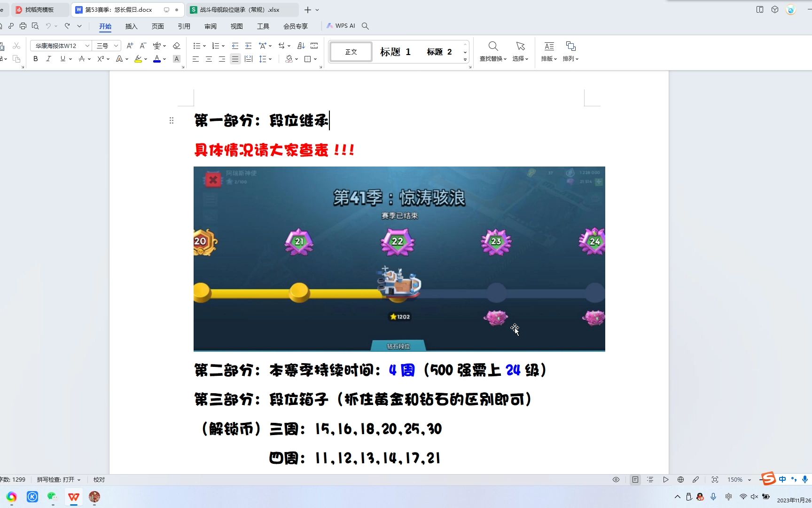
Task: Toggle bold formatting
Action: pos(36,59)
